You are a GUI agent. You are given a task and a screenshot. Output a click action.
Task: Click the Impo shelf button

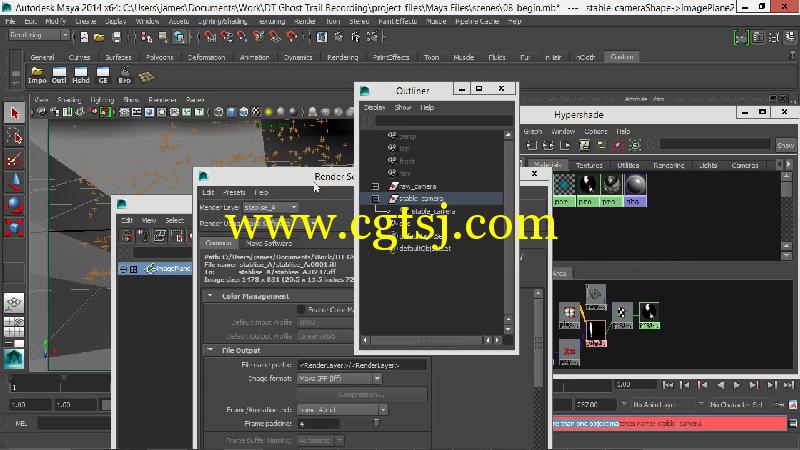click(37, 75)
